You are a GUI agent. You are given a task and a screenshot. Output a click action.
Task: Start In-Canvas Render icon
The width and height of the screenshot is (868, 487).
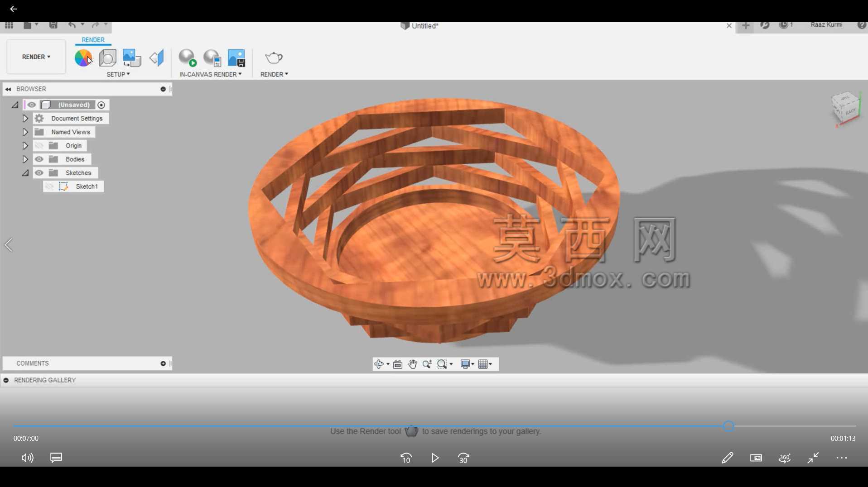click(188, 58)
